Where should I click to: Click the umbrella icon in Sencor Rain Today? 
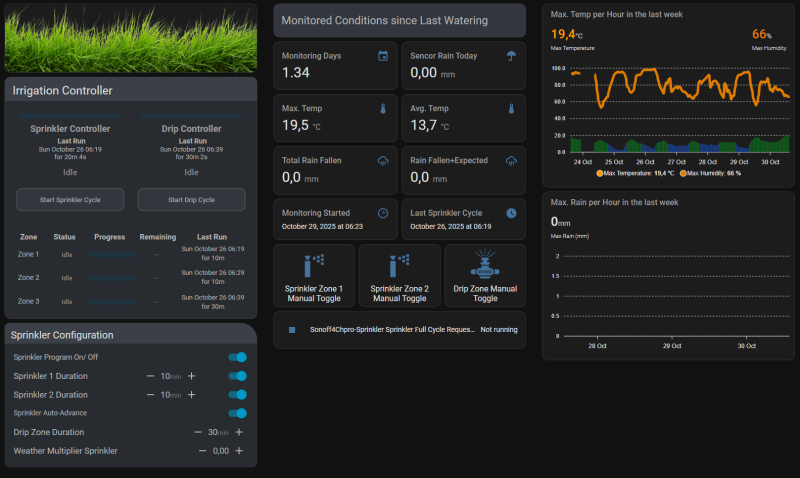click(x=511, y=56)
